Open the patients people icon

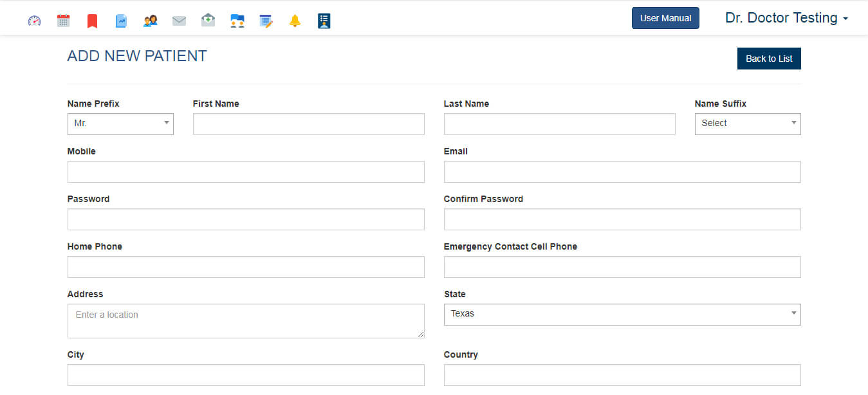150,21
